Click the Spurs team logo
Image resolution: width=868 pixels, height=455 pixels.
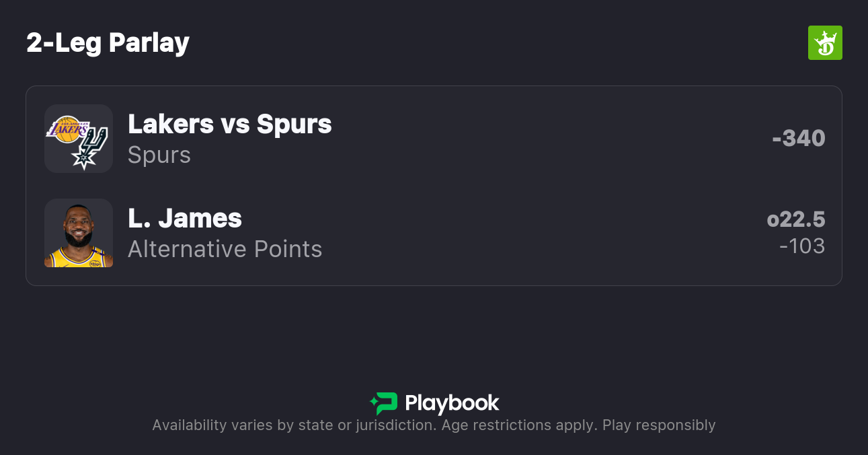pyautogui.click(x=90, y=148)
